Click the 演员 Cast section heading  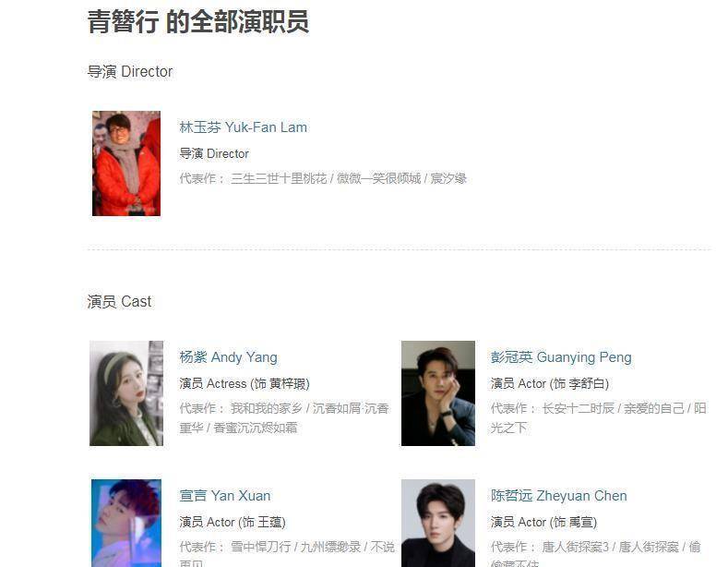(x=119, y=302)
